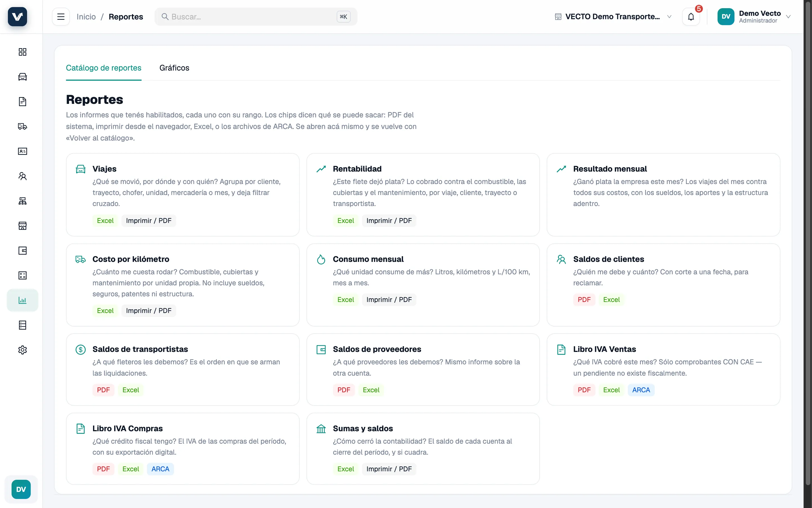Open the Sumas y saldos report

[x=423, y=448]
